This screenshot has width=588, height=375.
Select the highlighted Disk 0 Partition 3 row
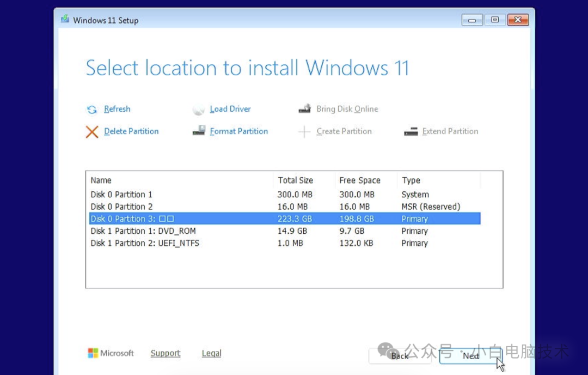click(x=285, y=219)
